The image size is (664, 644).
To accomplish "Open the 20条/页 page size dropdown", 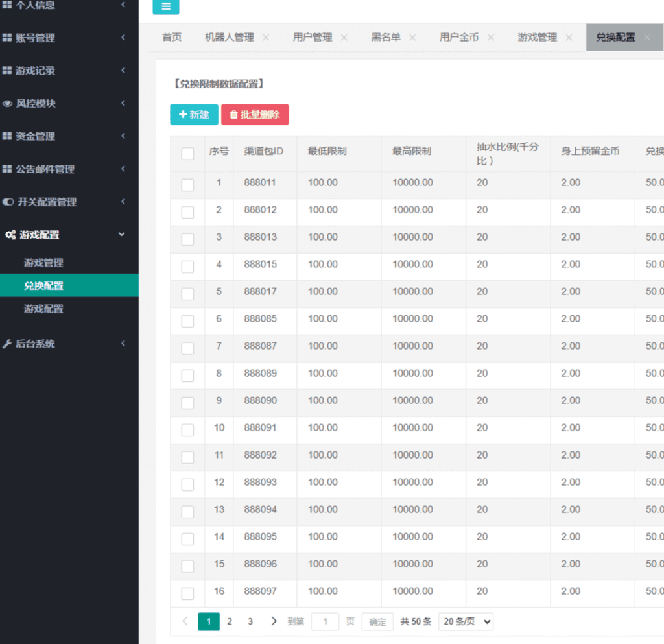I will click(x=466, y=621).
